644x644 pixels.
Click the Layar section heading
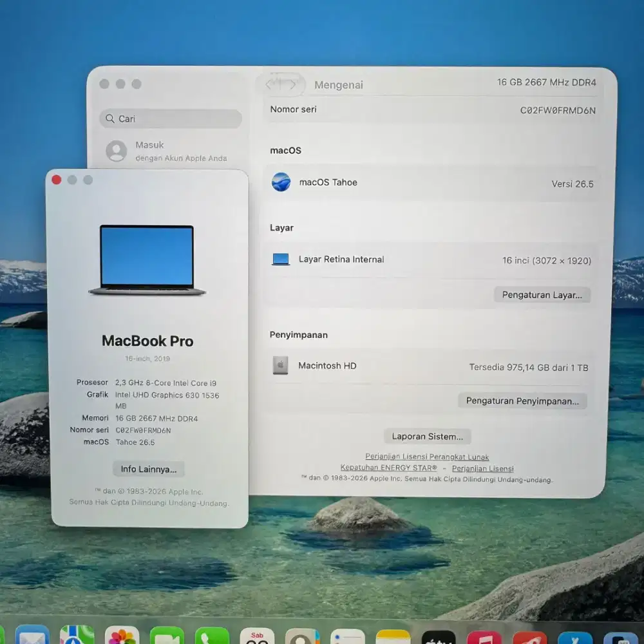[x=281, y=227]
